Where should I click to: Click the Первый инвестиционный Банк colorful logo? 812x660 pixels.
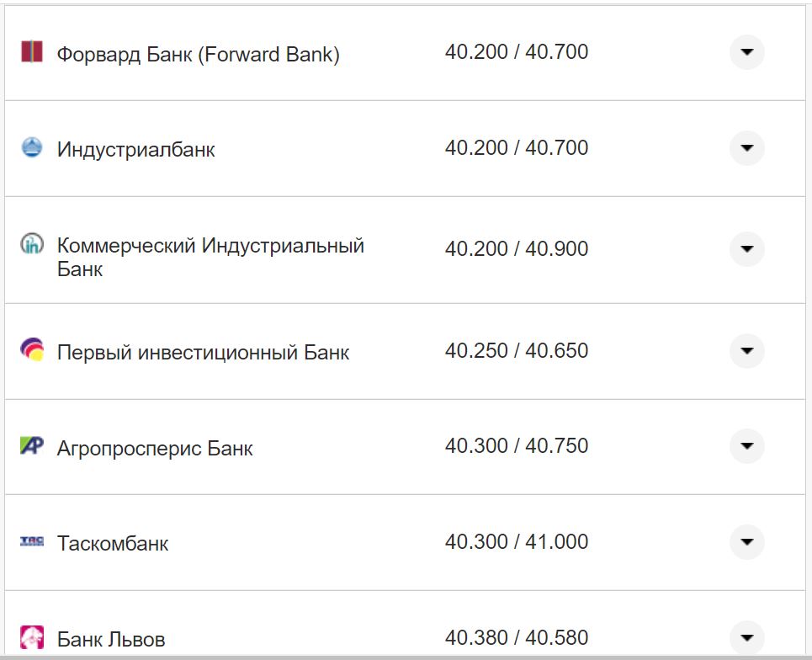point(32,351)
